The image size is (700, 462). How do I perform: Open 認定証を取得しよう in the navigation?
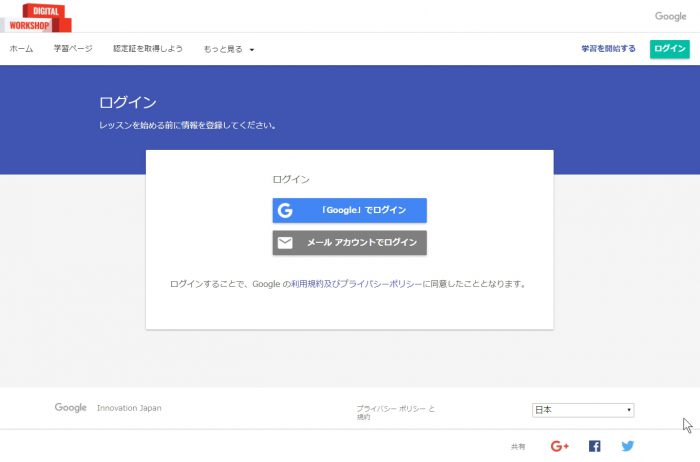tap(148, 49)
